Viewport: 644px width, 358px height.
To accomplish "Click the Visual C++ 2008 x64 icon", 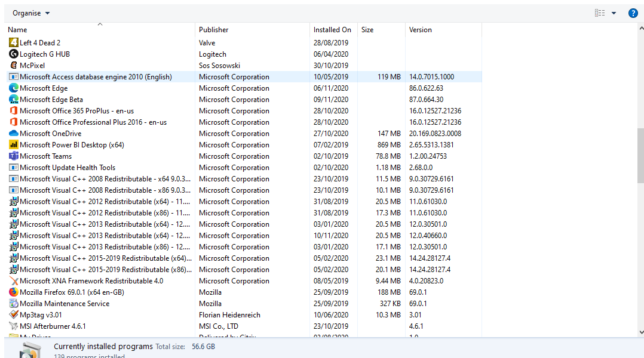I will click(x=14, y=179).
